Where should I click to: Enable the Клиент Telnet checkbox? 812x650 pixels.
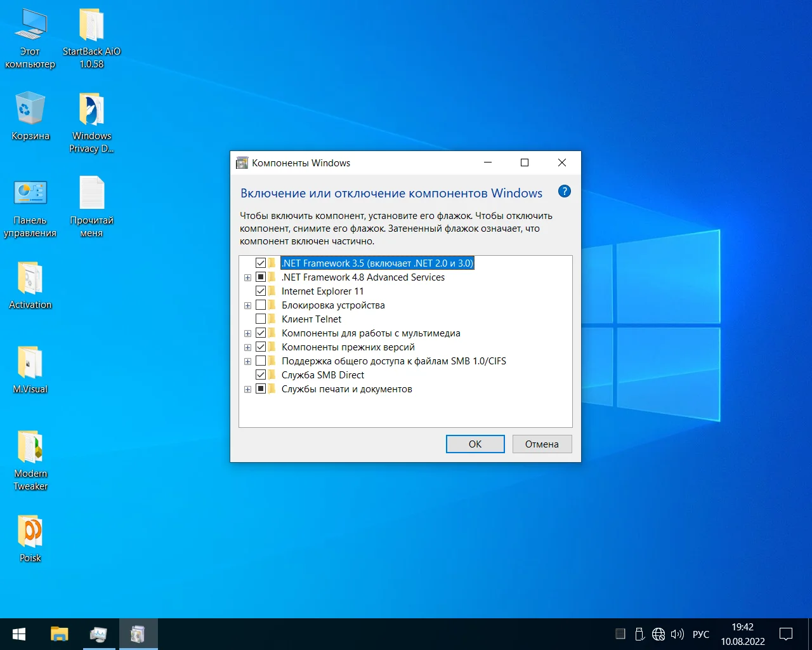[261, 319]
